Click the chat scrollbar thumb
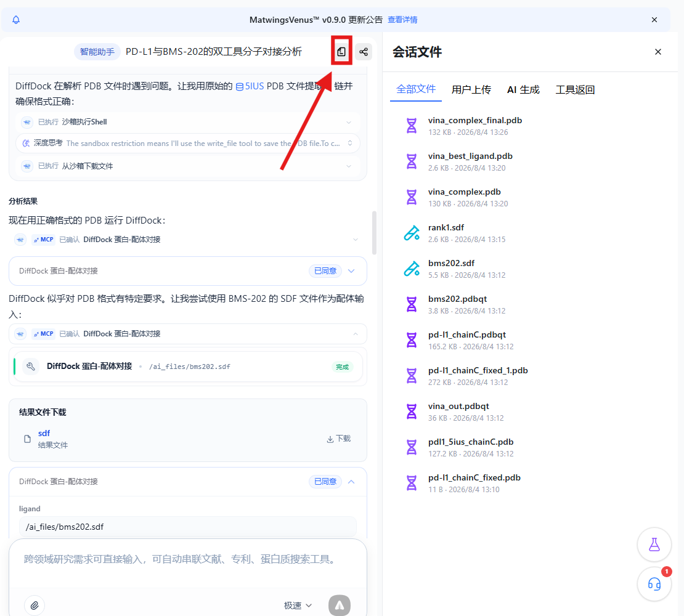This screenshot has width=684, height=616. click(x=374, y=233)
